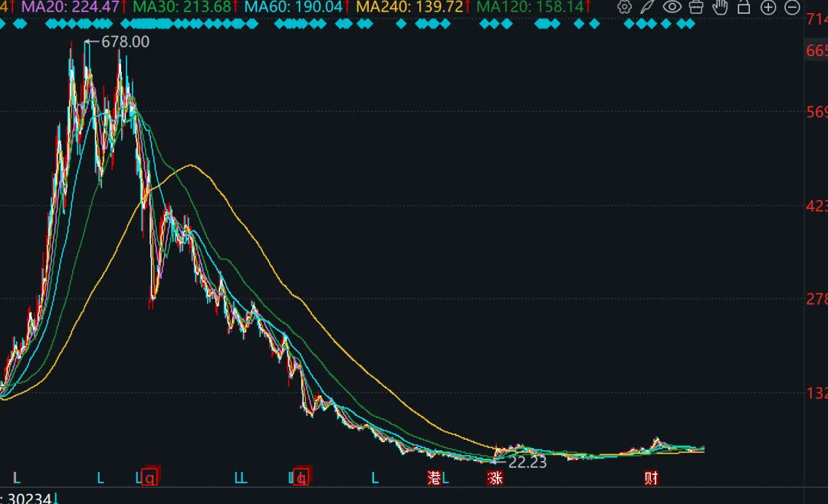Screen dimensions: 828x504
Task: Click the 278 price axis label
Action: coord(816,299)
